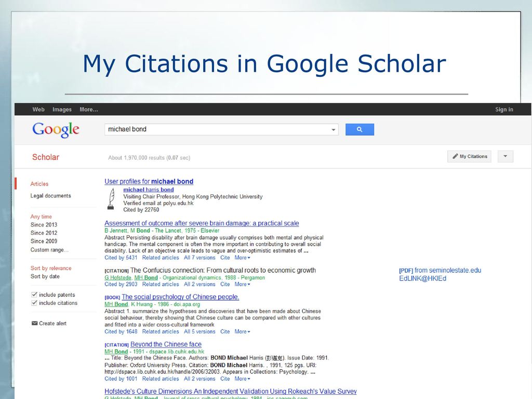Open the EdLINK@HKIEd link
Viewport: 532px width, 399px height.
(x=422, y=278)
